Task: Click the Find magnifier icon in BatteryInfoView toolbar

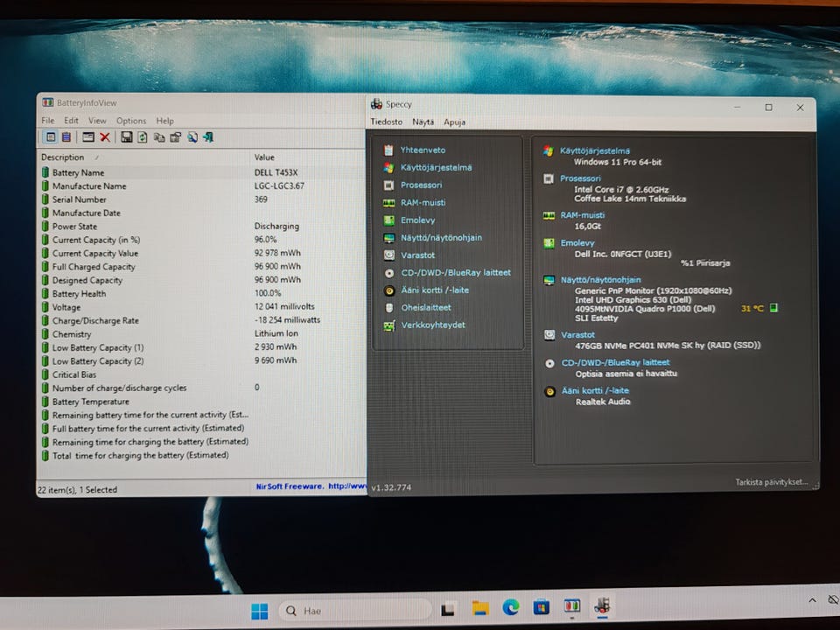Action: point(192,137)
